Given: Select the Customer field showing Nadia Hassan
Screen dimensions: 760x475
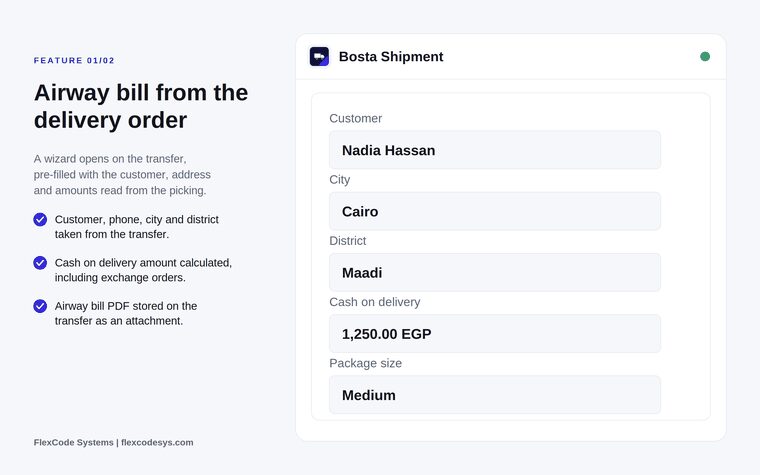Looking at the screenshot, I should 495,150.
